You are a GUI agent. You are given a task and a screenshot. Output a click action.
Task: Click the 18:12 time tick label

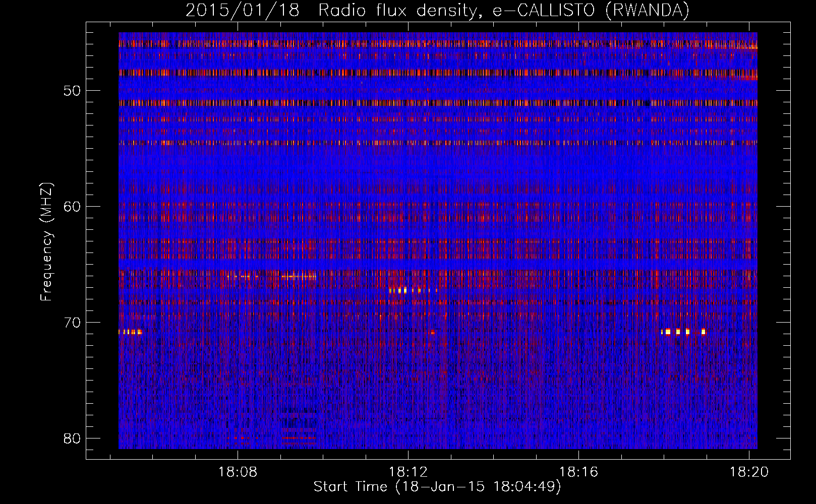click(x=409, y=472)
